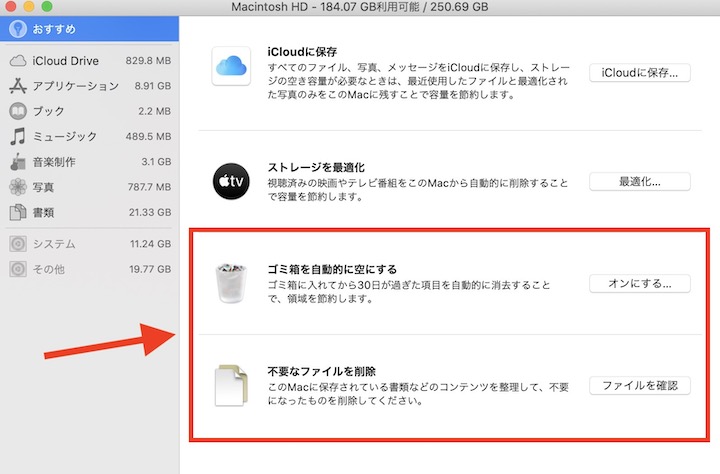Screen dimensions: 720x474
Task: Select the おすすめ sidebar item
Action: (90, 29)
